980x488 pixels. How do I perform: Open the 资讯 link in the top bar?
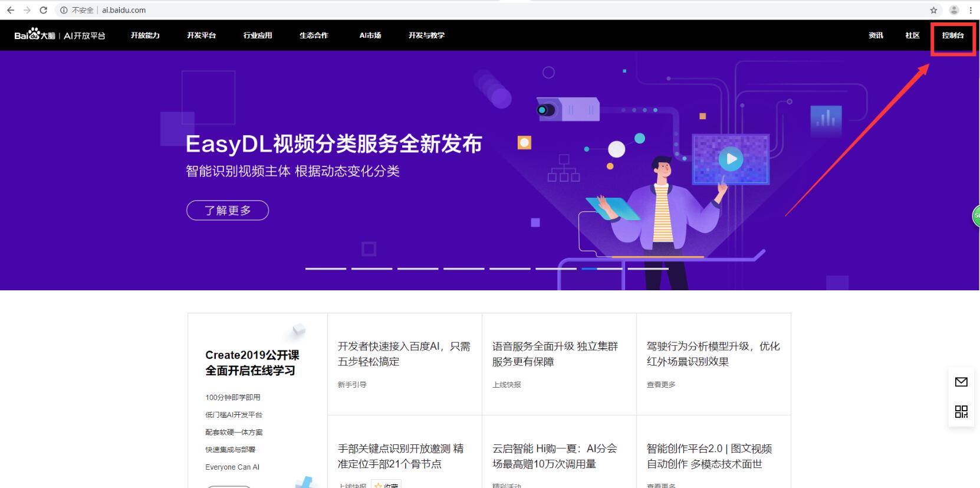876,35
